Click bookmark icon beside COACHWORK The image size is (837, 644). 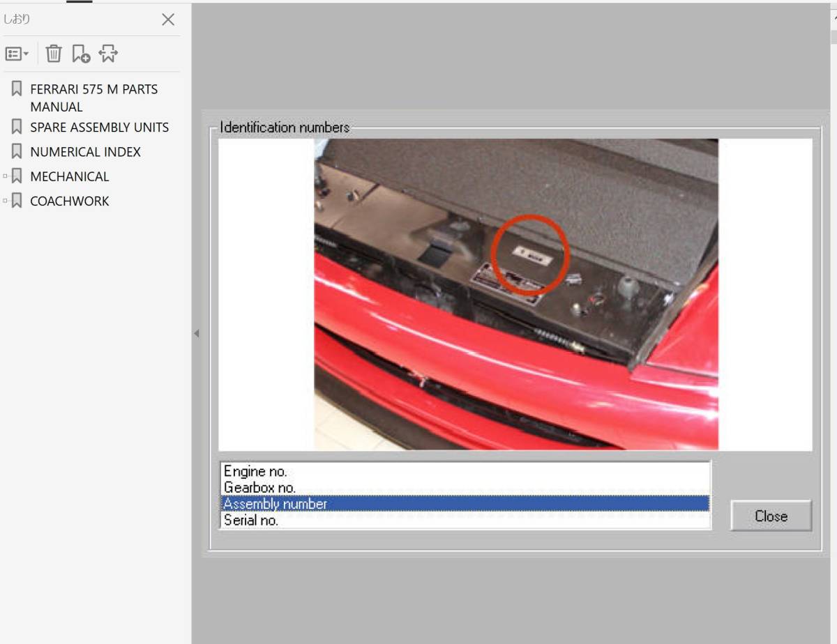(17, 200)
